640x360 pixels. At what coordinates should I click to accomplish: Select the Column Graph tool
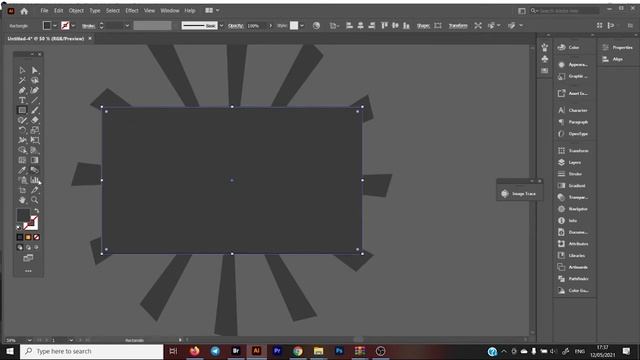pyautogui.click(x=35, y=180)
